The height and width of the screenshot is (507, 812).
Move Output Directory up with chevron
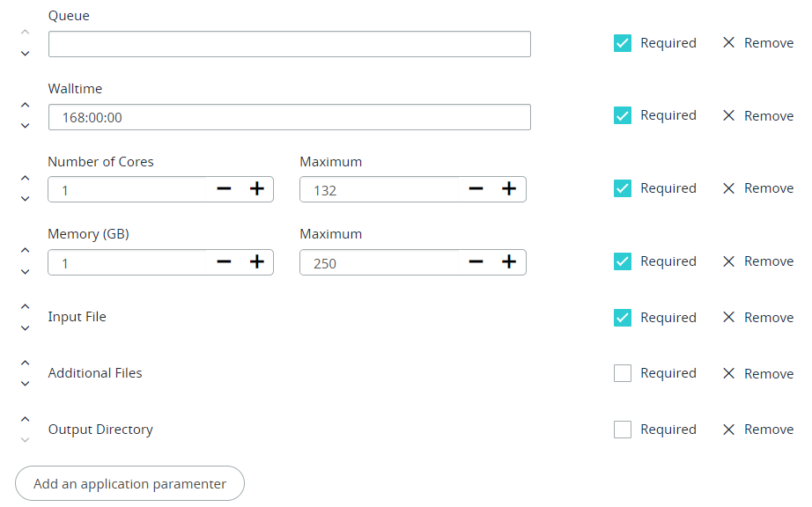[x=25, y=419]
